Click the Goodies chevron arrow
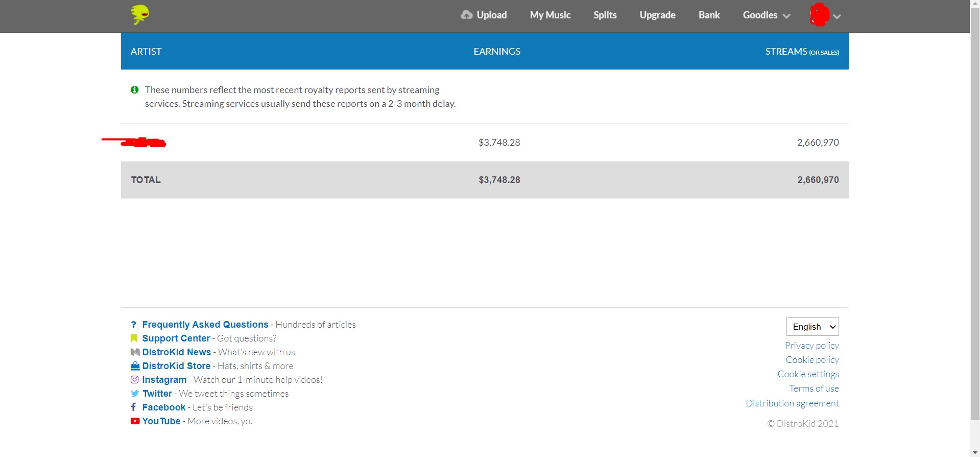This screenshot has width=980, height=457. [x=786, y=16]
